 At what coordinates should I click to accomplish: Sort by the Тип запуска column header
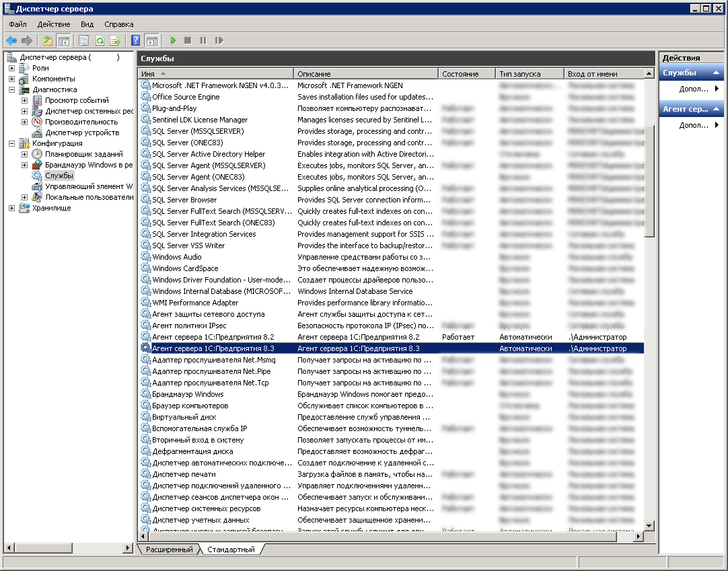[x=530, y=74]
